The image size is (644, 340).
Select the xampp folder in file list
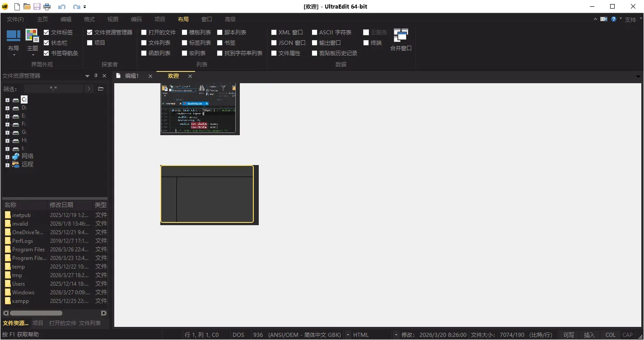click(x=20, y=301)
